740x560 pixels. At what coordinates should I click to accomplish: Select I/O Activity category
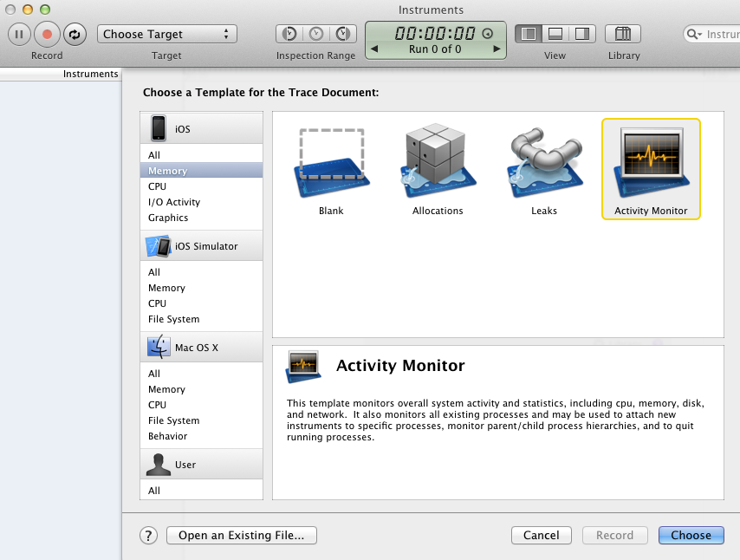tap(202, 202)
